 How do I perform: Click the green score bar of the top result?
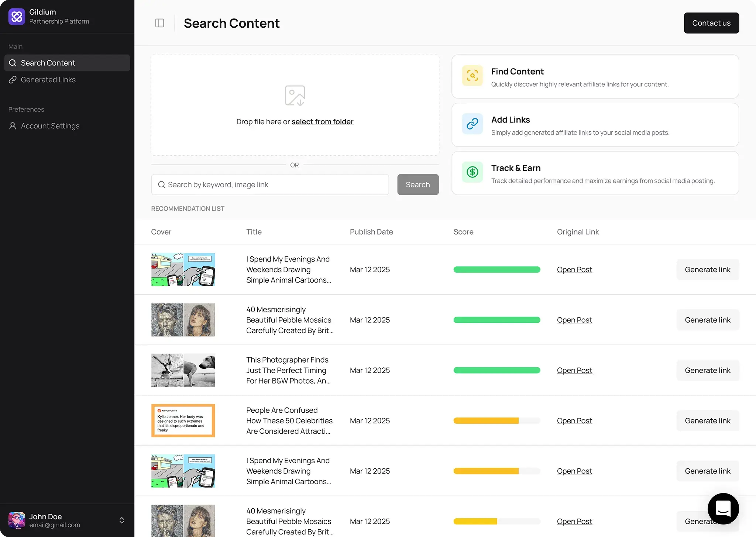click(x=496, y=270)
